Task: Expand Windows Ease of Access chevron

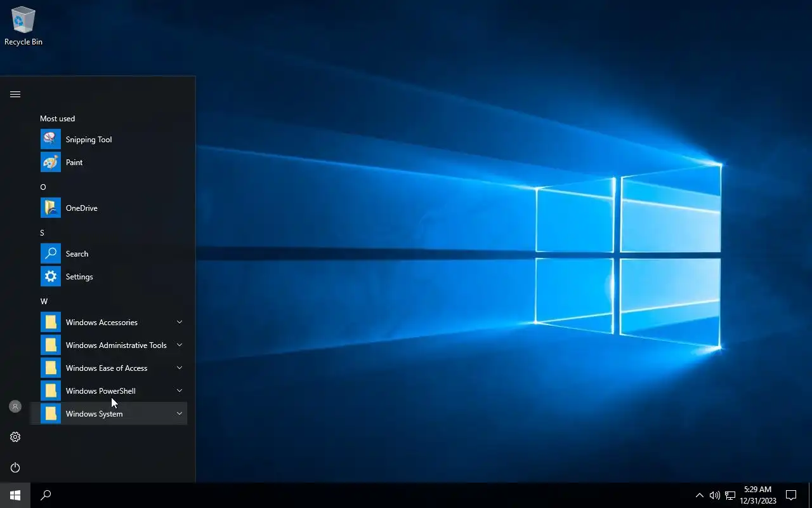Action: coord(180,368)
